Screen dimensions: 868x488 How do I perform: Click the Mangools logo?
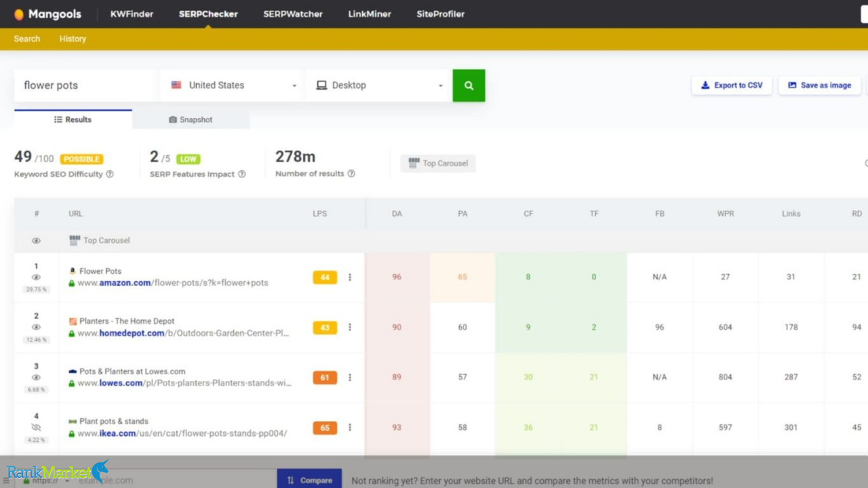[47, 14]
